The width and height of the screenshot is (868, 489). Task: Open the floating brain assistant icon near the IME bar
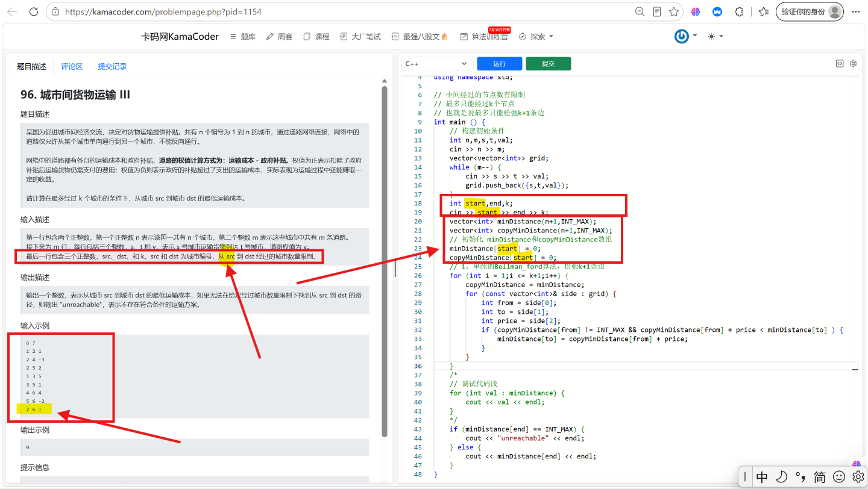(x=858, y=463)
